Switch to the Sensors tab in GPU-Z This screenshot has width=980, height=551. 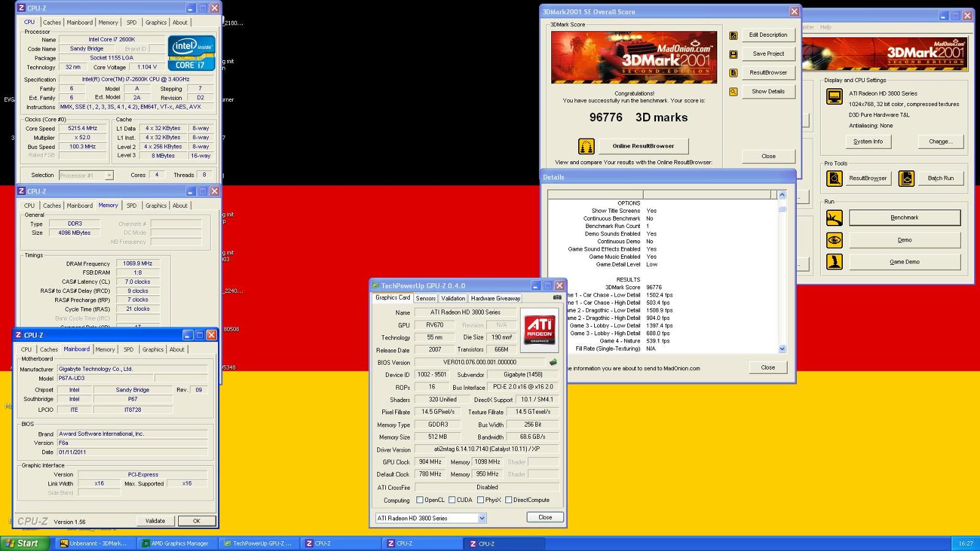point(426,298)
